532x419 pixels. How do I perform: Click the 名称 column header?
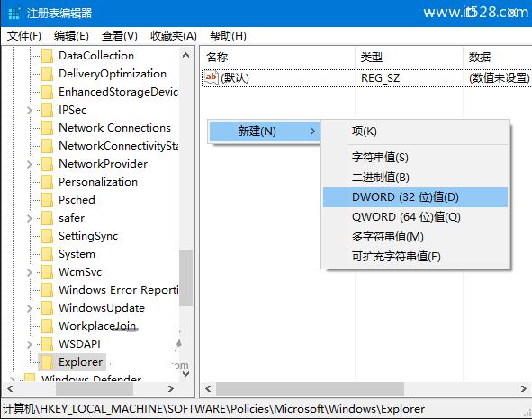[x=277, y=57]
